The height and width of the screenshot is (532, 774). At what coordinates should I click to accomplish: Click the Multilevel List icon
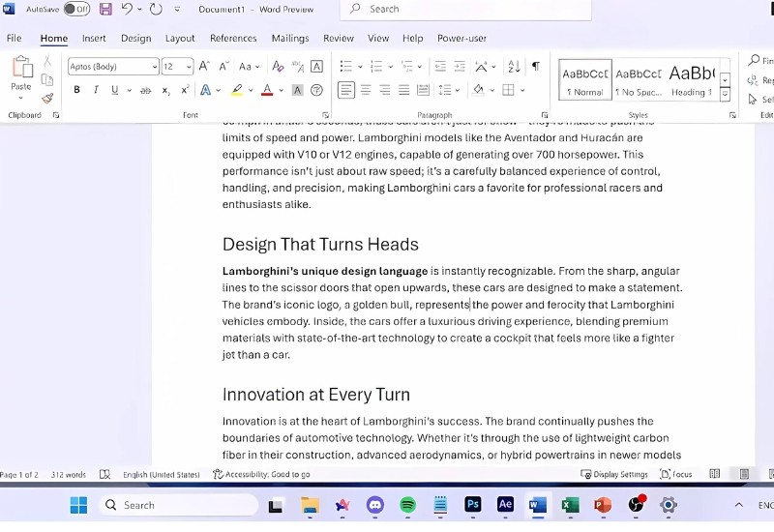click(406, 66)
